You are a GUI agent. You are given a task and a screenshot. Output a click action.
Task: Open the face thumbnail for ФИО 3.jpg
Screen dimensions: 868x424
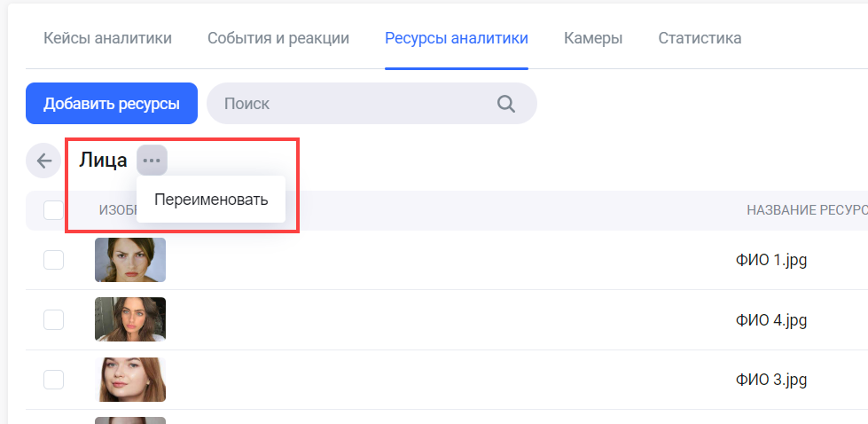click(x=130, y=379)
